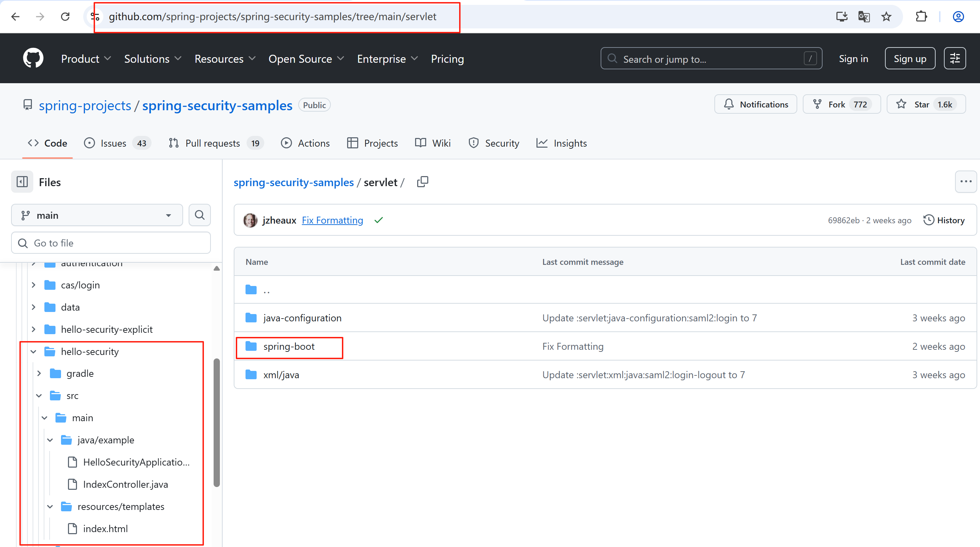Open Solutions menu dropdown
Image resolution: width=980 pixels, height=547 pixels.
pos(153,59)
